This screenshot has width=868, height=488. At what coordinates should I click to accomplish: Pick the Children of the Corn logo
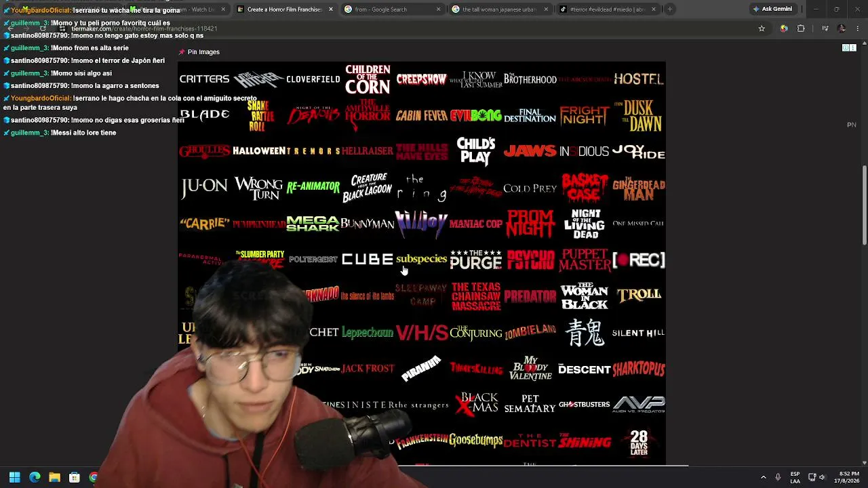[x=368, y=79]
